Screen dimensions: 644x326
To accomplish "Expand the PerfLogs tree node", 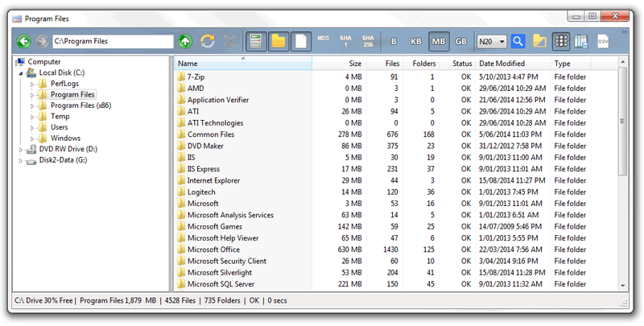I will coord(32,84).
